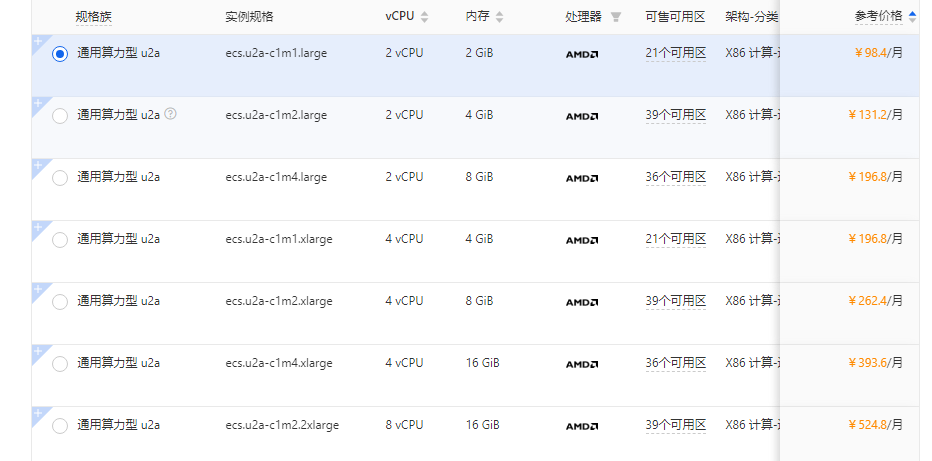Image resolution: width=932 pixels, height=461 pixels.
Task: Sort by 参考价格 column arrows
Action: [912, 16]
